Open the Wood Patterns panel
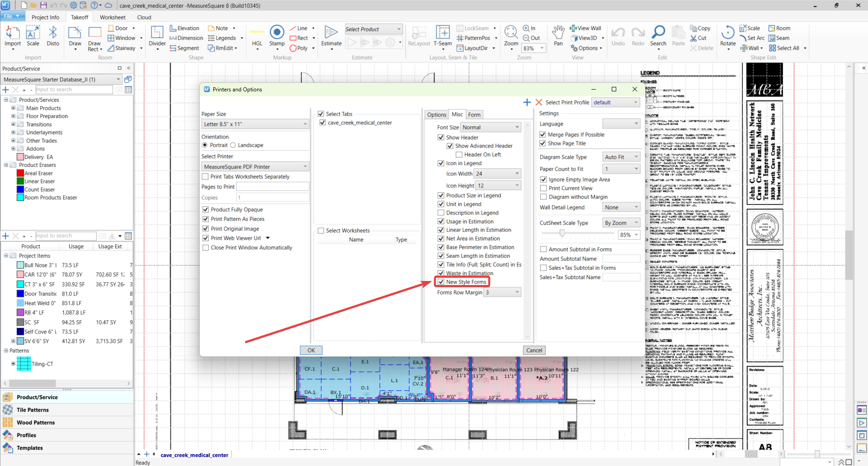Viewport: 868px width, 466px height. (x=67, y=423)
